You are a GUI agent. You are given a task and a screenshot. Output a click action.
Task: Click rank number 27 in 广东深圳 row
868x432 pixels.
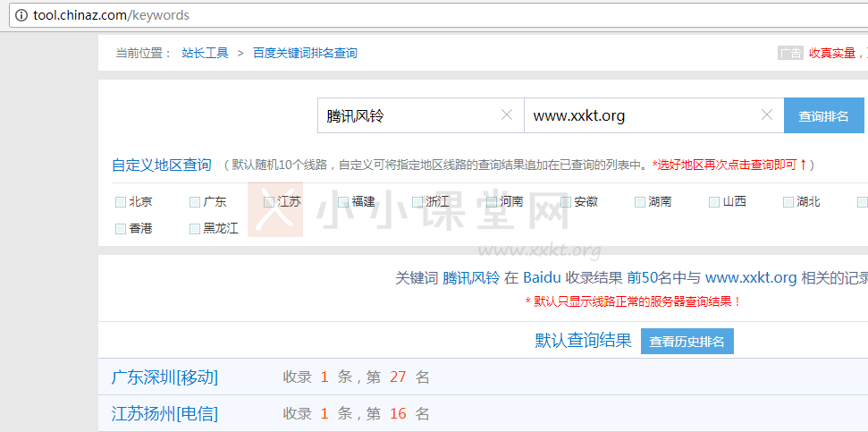398,377
